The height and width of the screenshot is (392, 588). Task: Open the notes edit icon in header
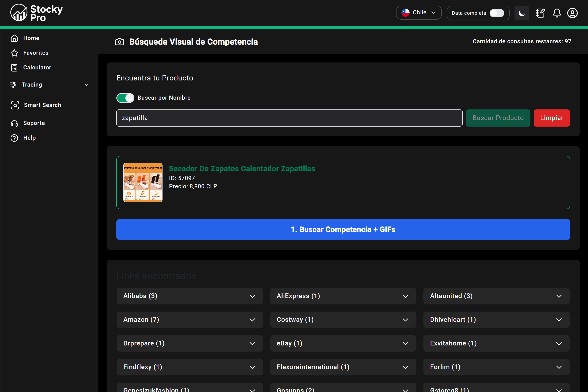(x=540, y=13)
